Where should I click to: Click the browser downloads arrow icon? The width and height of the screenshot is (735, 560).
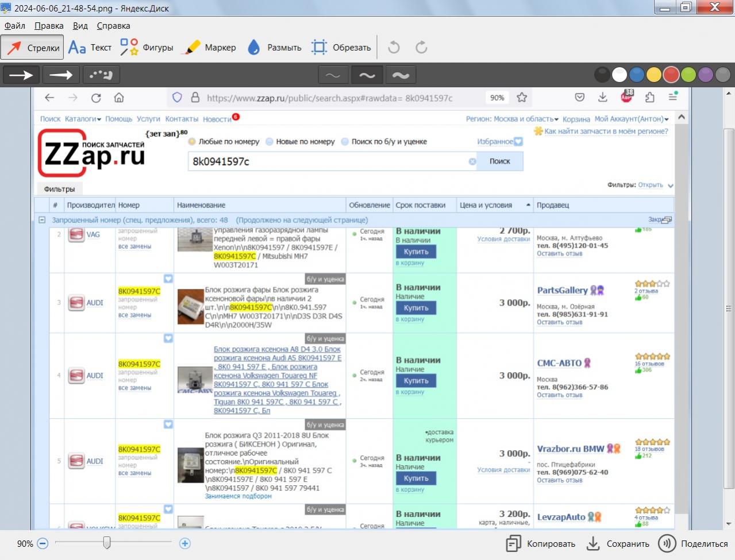602,97
